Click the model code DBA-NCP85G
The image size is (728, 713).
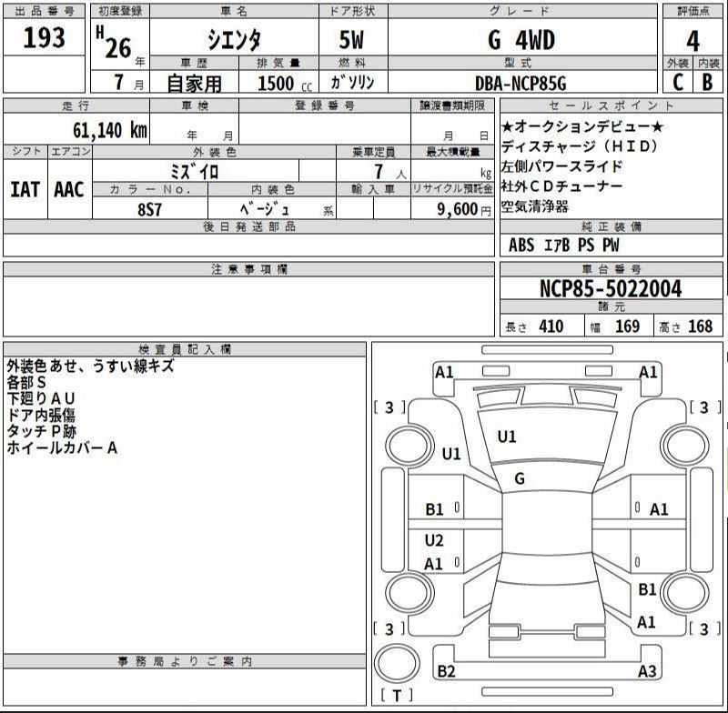coord(521,84)
